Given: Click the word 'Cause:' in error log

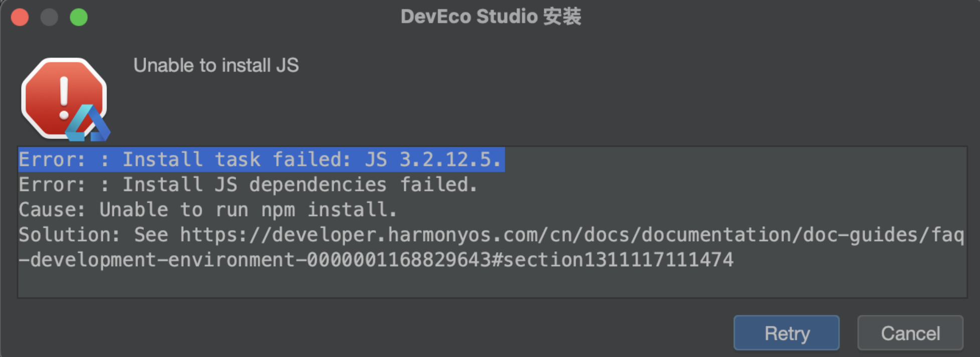Looking at the screenshot, I should [52, 210].
